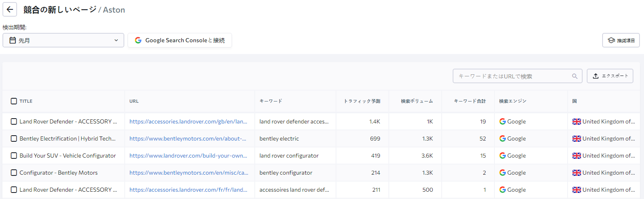The width and height of the screenshot is (644, 199).
Task: Open the 推奨項目 recommendations button
Action: [x=621, y=40]
